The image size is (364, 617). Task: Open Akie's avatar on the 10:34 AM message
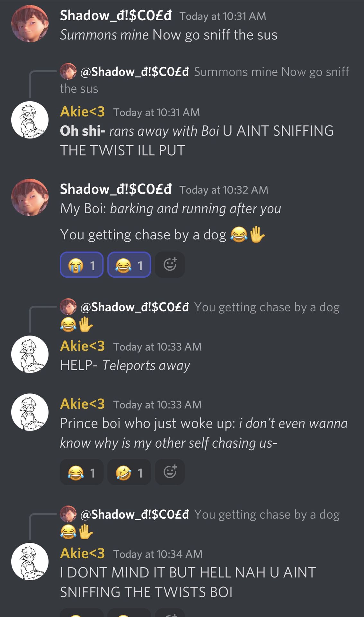30,561
